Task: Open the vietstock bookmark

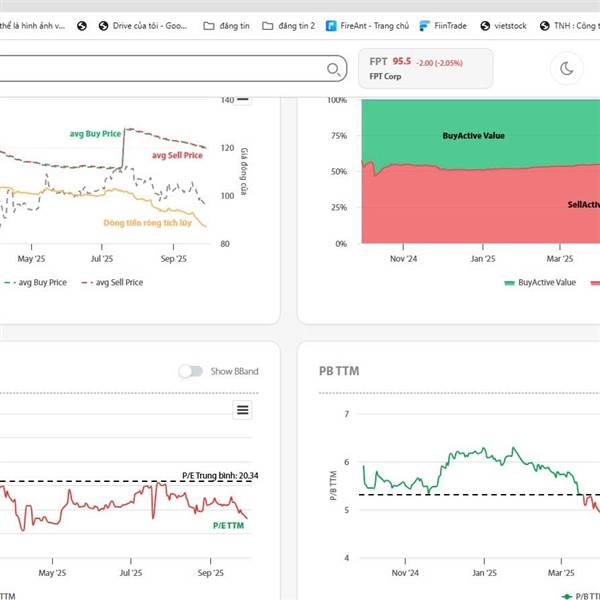Action: [x=503, y=26]
